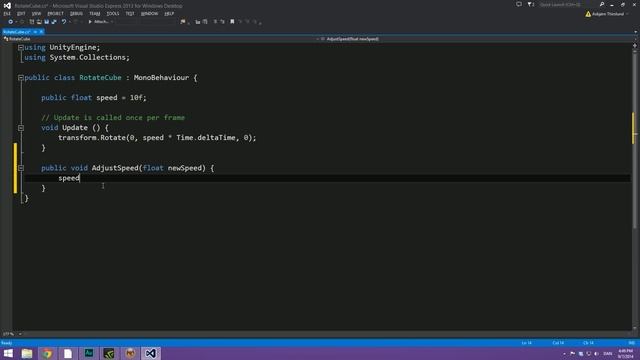Open the TOOLS menu
This screenshot has height=360, width=640.
click(x=113, y=13)
